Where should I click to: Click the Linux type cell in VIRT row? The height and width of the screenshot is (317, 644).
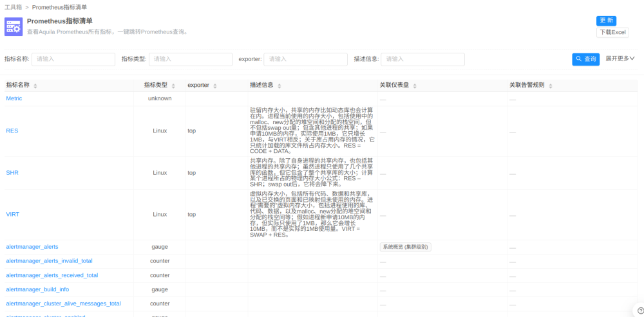coord(160,214)
